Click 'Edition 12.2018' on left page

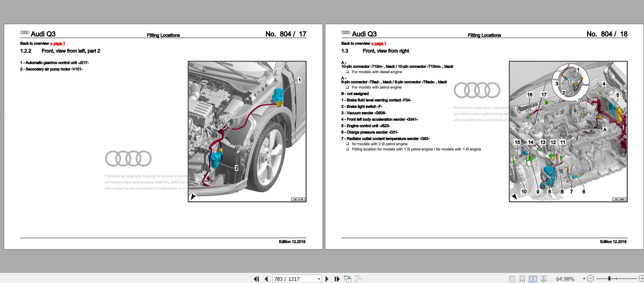click(292, 242)
